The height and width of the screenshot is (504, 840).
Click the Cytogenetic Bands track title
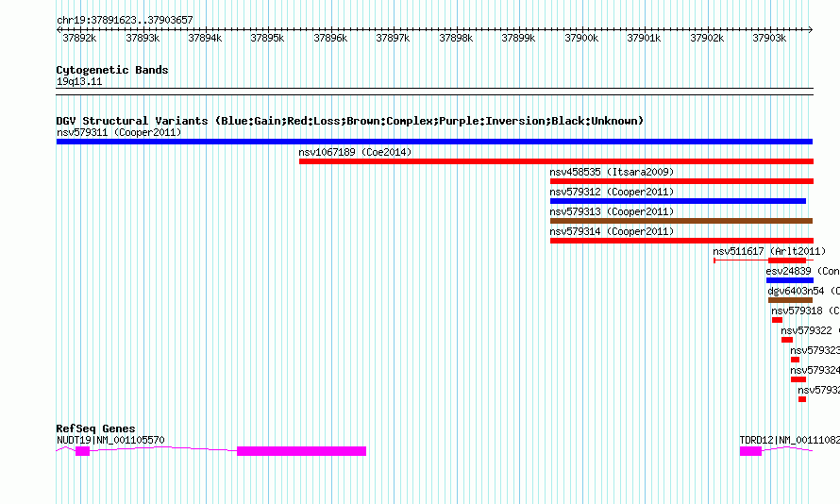coord(112,70)
